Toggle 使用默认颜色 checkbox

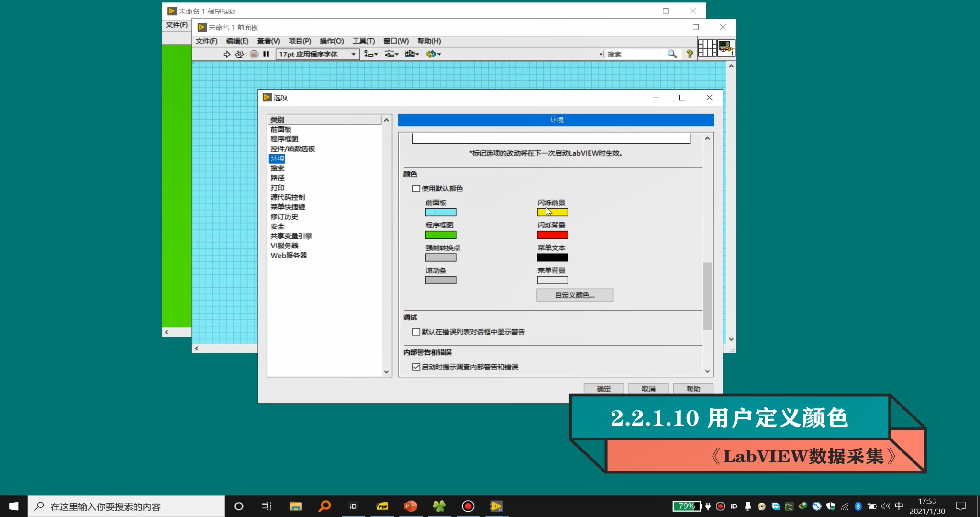pyautogui.click(x=416, y=189)
